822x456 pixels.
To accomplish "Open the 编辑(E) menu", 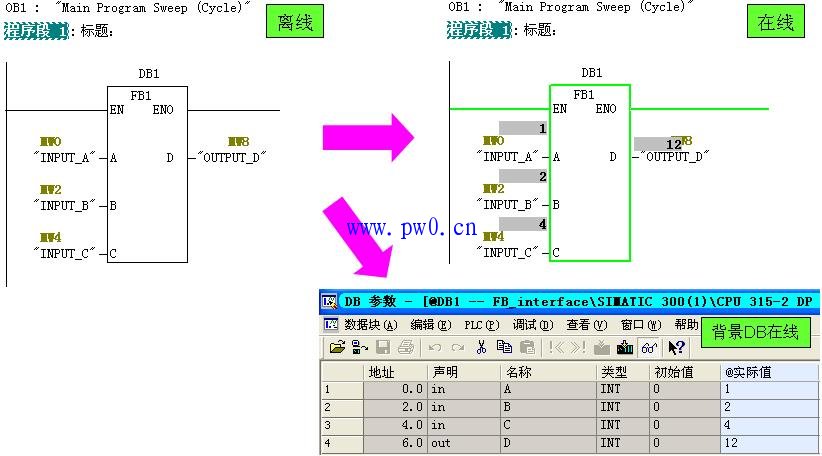I will [x=430, y=325].
